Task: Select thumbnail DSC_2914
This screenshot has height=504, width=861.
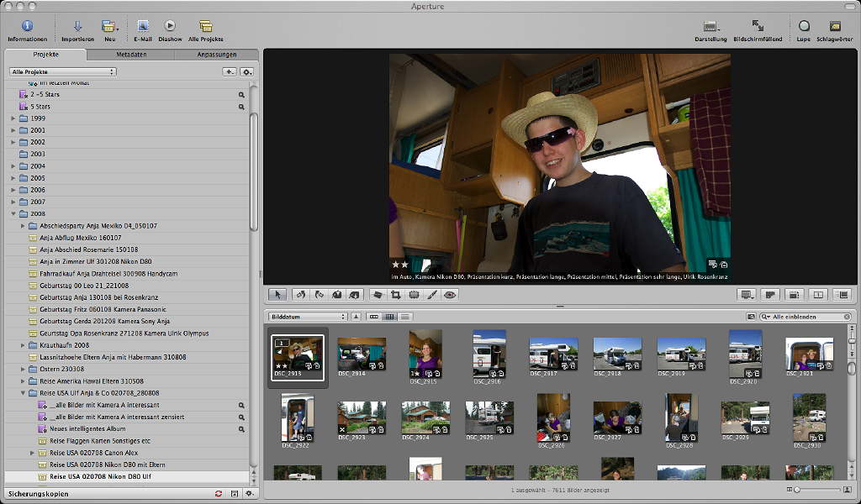Action: [x=362, y=354]
